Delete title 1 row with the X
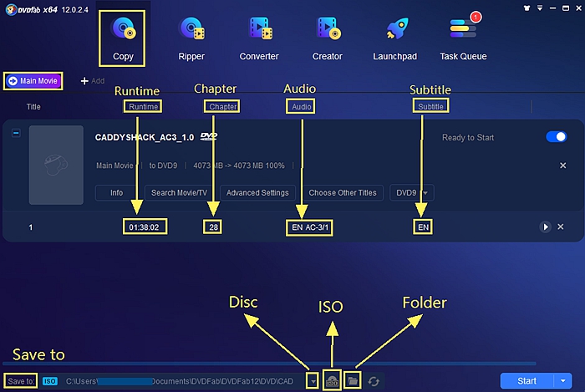Viewport: 585px width, 392px height. pos(561,227)
